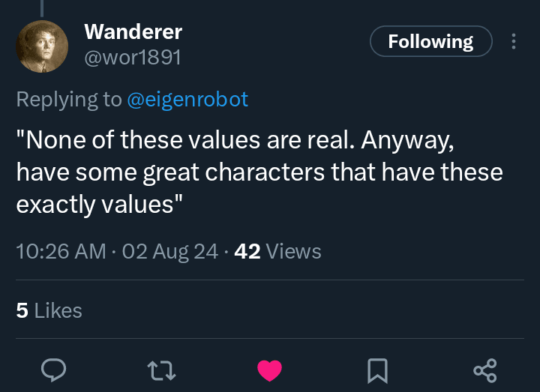
Task: Toggle the Following button for Wanderer
Action: pos(430,42)
